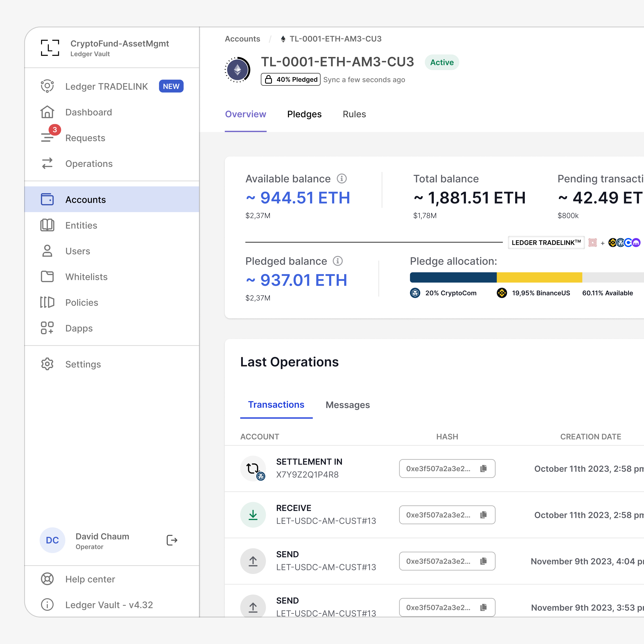Click the Ledger Vault version info icon
The height and width of the screenshot is (644, 644).
click(47, 605)
